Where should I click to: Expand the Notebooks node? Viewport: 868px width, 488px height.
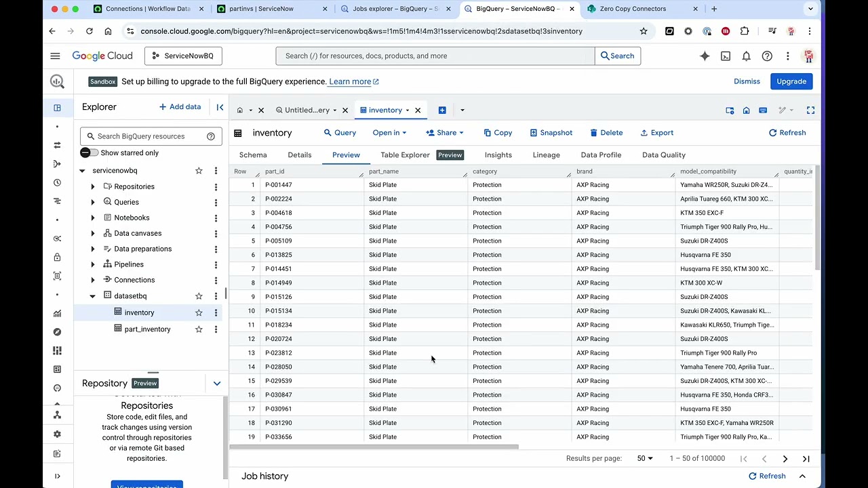(x=93, y=218)
